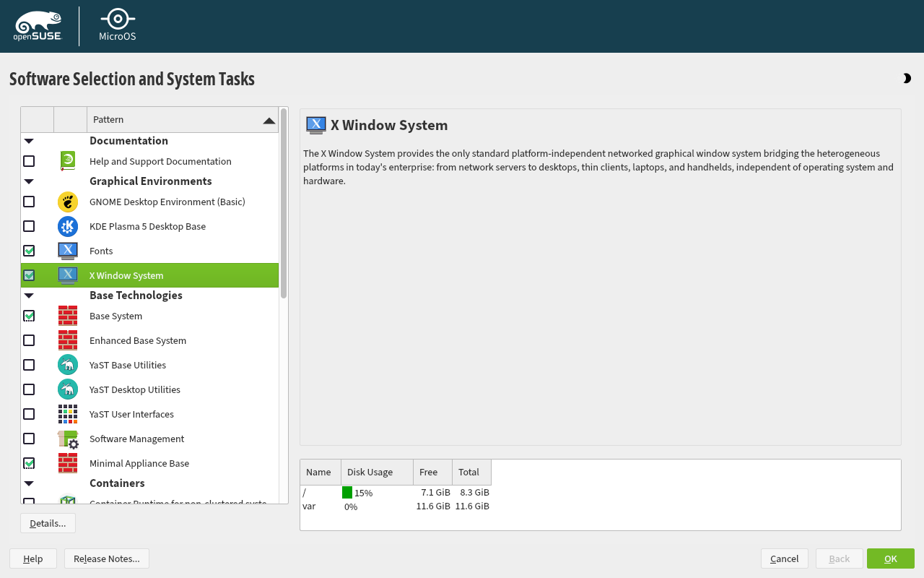The height and width of the screenshot is (578, 924).
Task: Uncheck the X Window System checkbox
Action: click(29, 275)
